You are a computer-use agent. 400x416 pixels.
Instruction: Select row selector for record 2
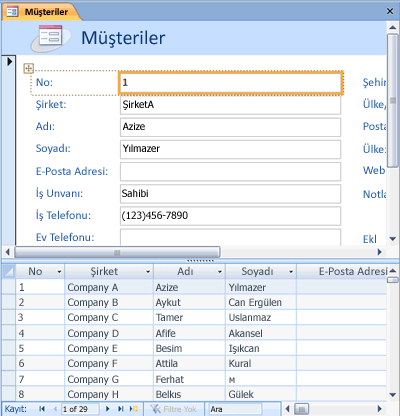pos(8,302)
